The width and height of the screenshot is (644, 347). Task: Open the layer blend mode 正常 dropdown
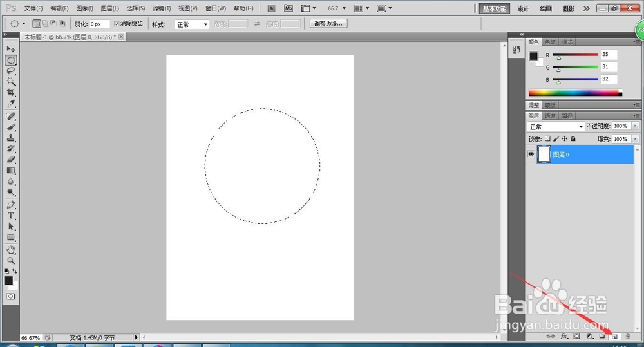pyautogui.click(x=556, y=126)
